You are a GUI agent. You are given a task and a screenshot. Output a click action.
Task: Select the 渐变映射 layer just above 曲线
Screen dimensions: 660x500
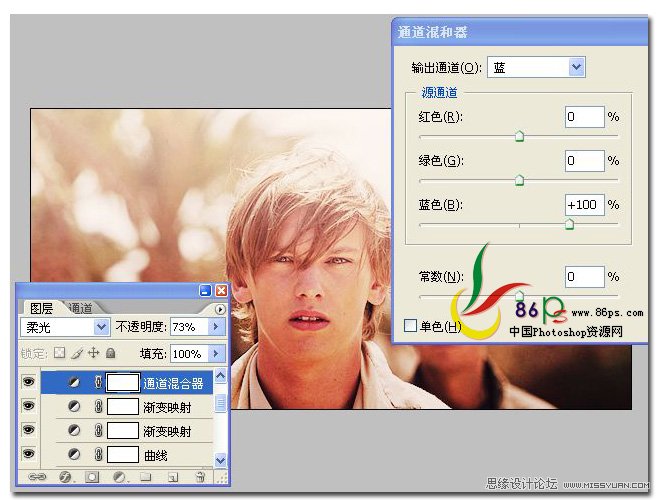(167, 431)
